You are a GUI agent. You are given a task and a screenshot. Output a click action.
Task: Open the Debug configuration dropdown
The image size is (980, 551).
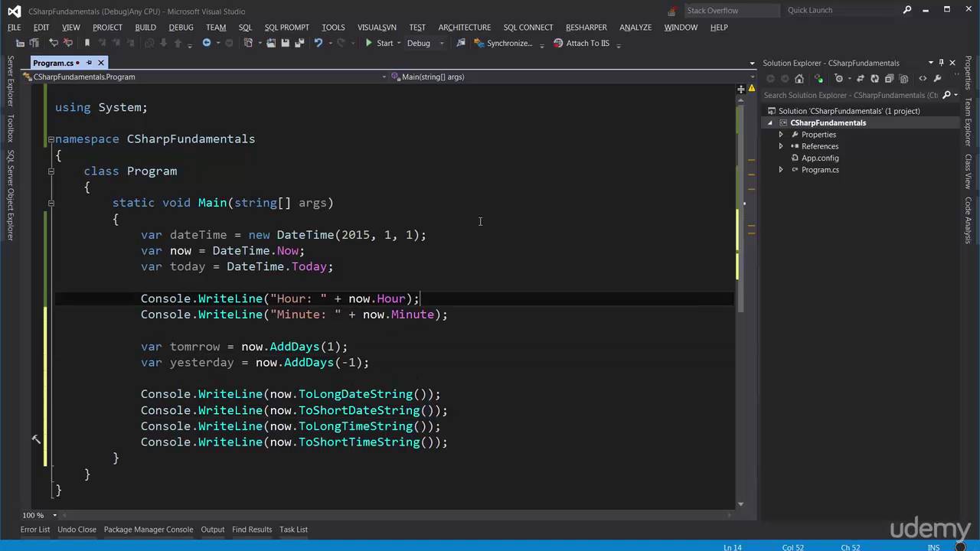coord(442,44)
